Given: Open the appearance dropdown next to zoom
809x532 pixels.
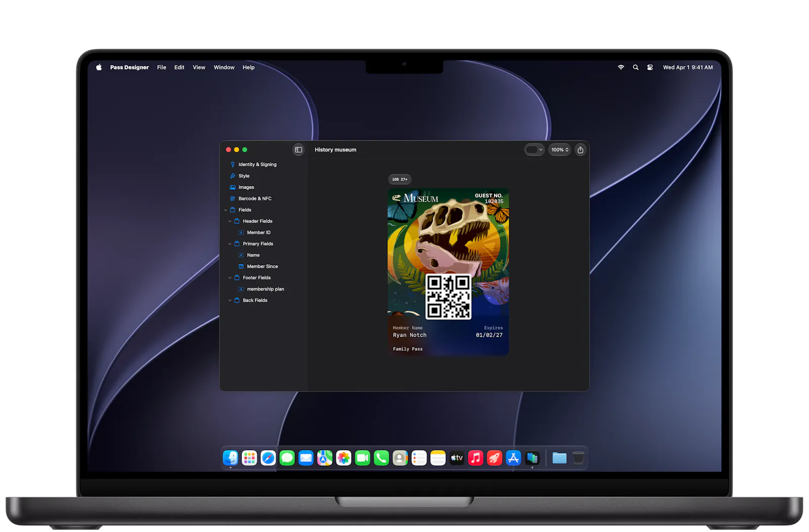Looking at the screenshot, I should [534, 150].
